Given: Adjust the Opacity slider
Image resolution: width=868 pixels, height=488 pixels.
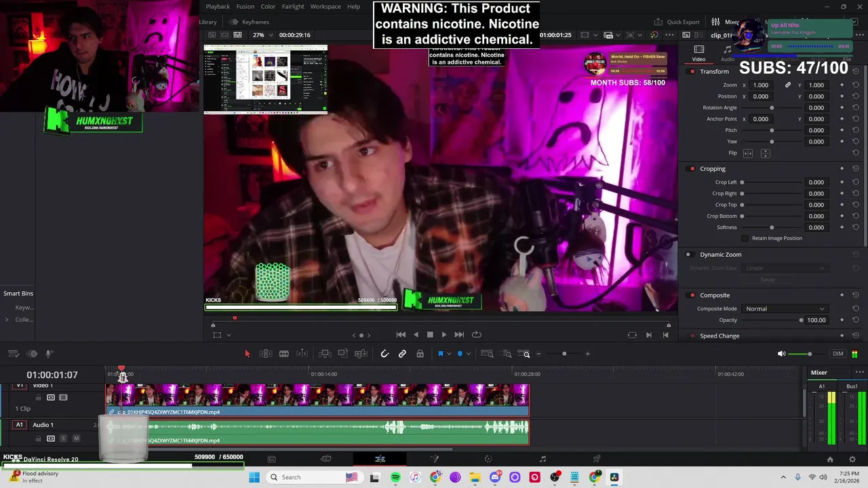Looking at the screenshot, I should (772, 321).
